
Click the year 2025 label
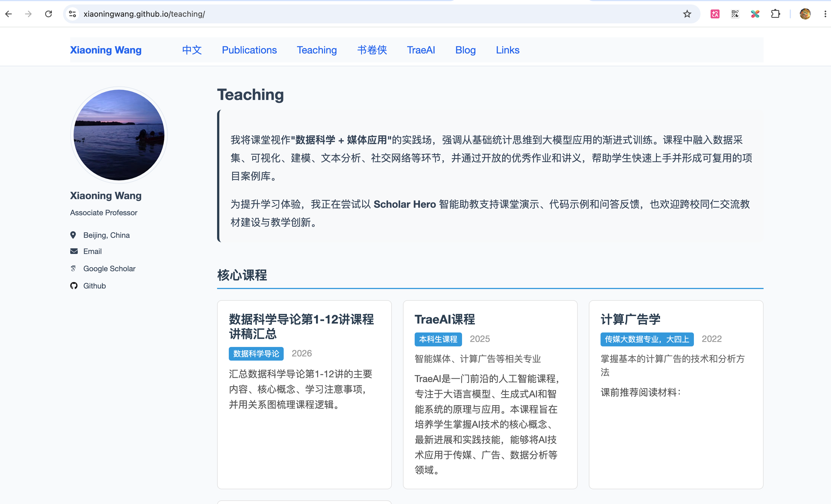480,339
